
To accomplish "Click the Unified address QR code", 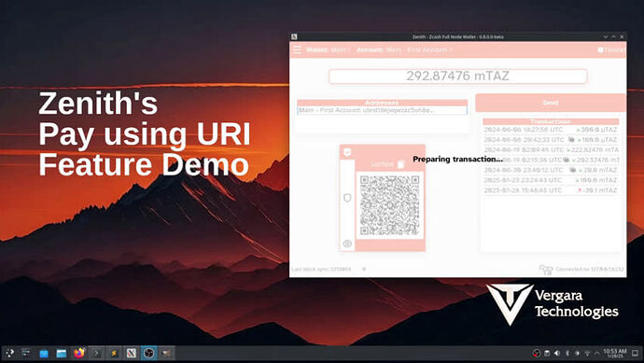I will coord(390,205).
